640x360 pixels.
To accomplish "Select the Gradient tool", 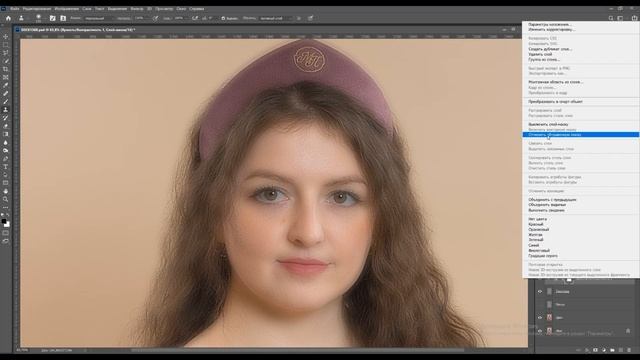I will click(x=6, y=134).
